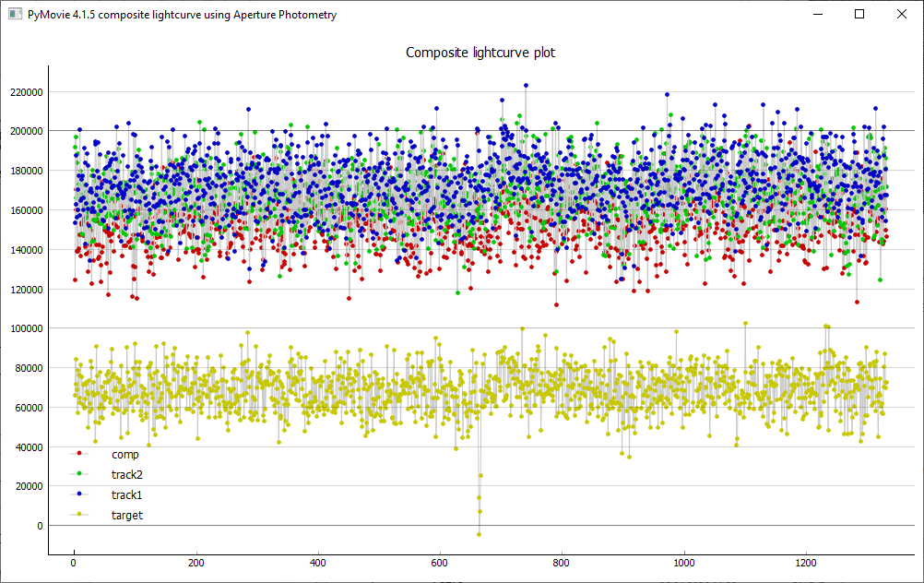Select the "comp" legend label
The height and width of the screenshot is (583, 924).
click(124, 454)
